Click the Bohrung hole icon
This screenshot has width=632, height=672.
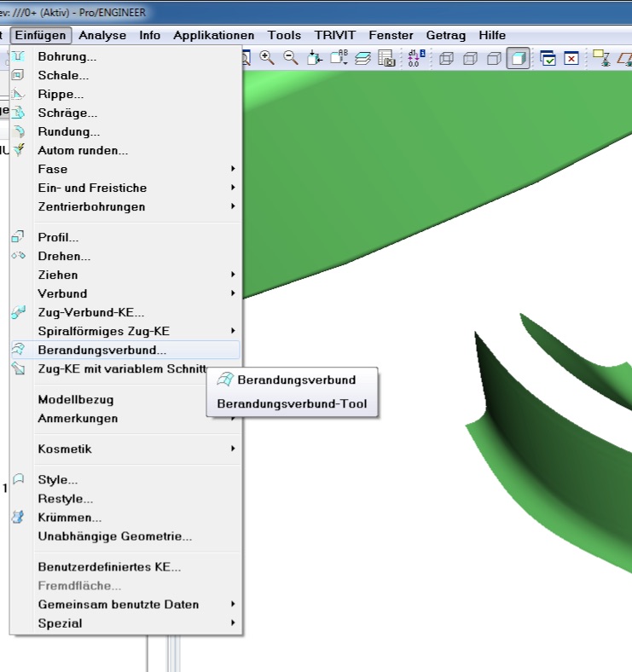[x=18, y=56]
